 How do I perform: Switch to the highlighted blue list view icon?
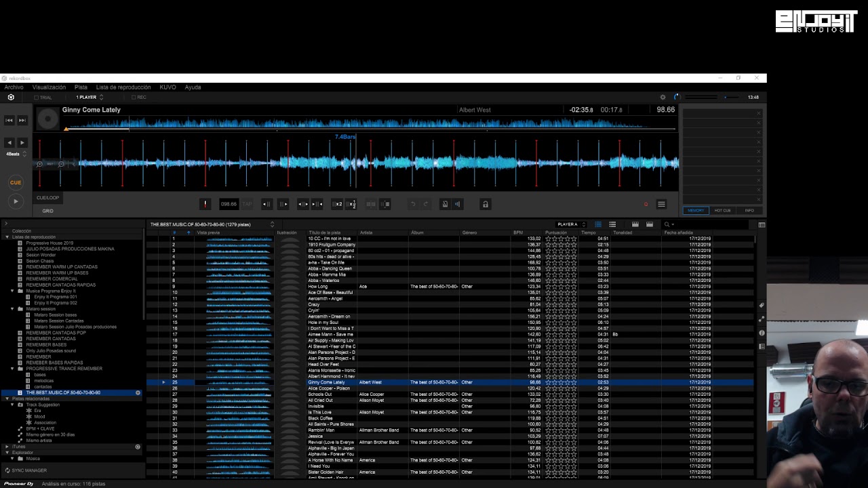pyautogui.click(x=598, y=224)
